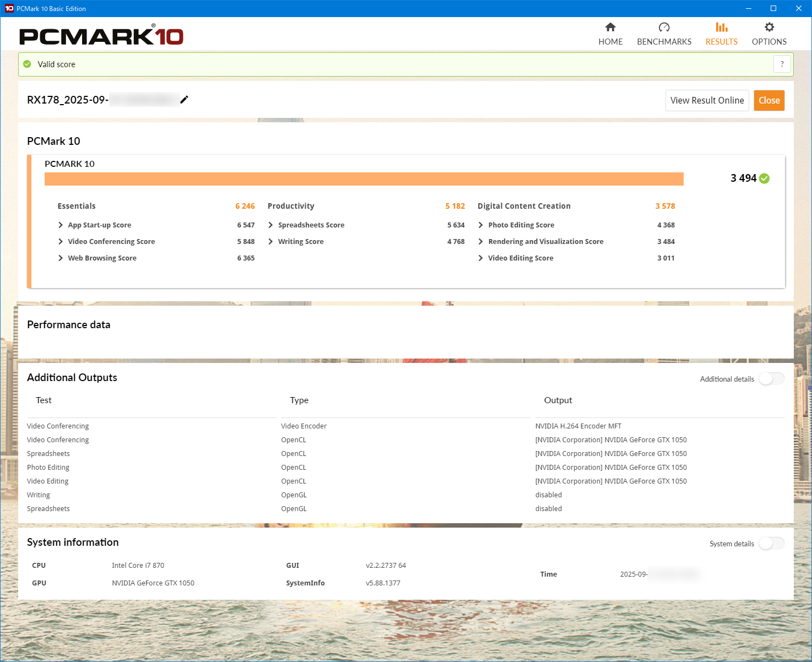Expand Photo Editing Score
The height and width of the screenshot is (662, 812).
click(480, 225)
